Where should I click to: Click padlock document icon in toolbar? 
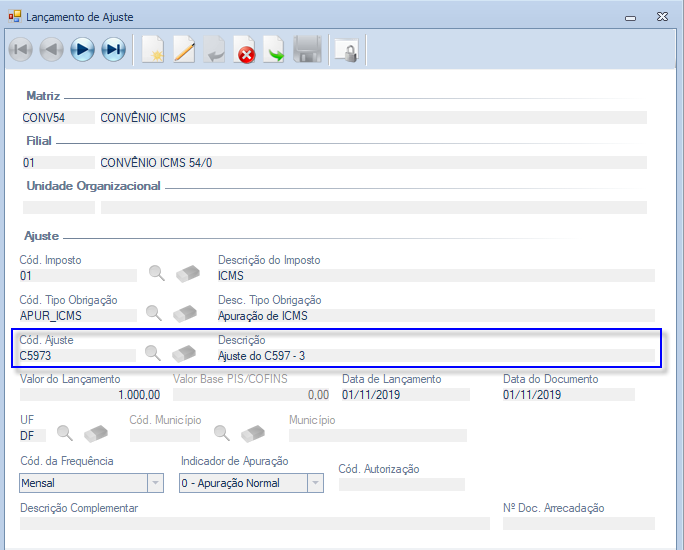pyautogui.click(x=347, y=50)
